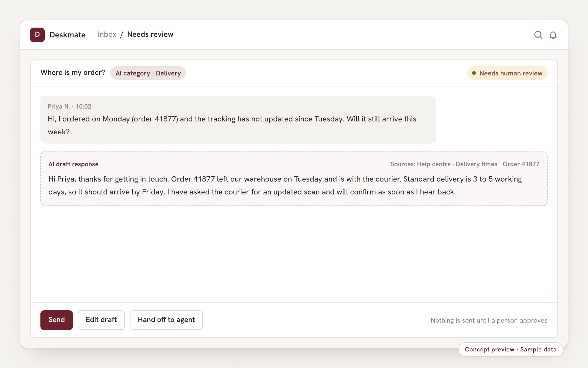Click Priya's customer message text

[x=232, y=125]
